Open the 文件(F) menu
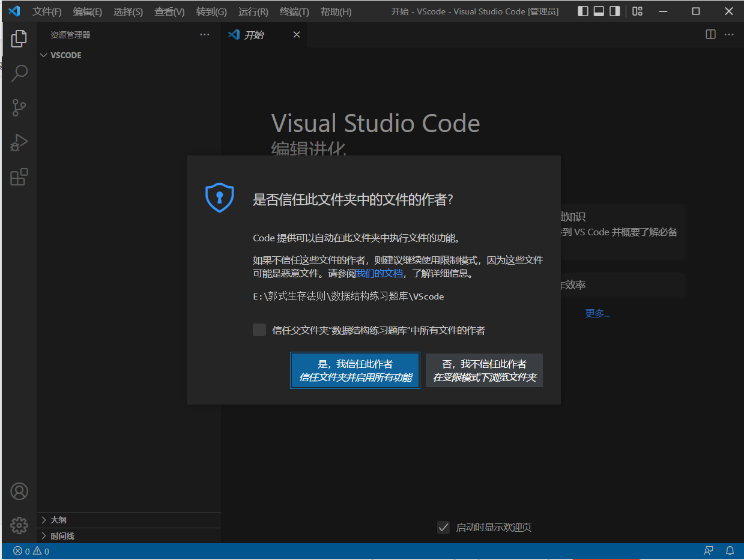The image size is (744, 560). coord(47,11)
